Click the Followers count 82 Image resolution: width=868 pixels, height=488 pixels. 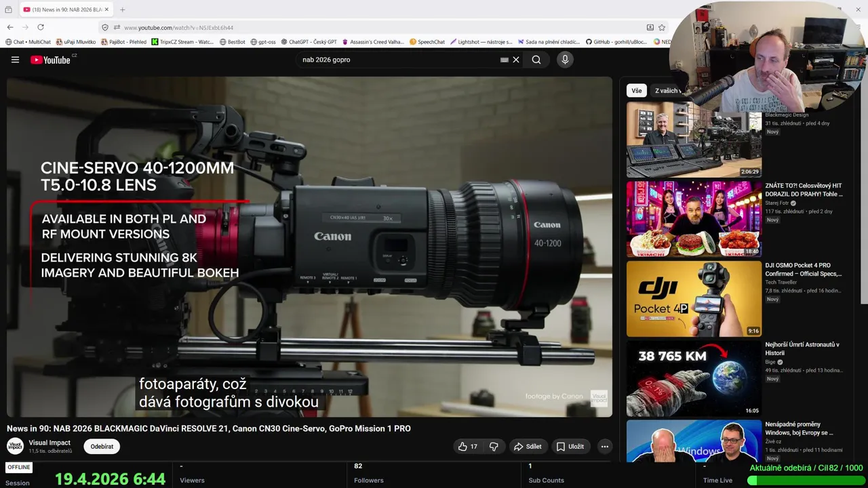point(358,466)
